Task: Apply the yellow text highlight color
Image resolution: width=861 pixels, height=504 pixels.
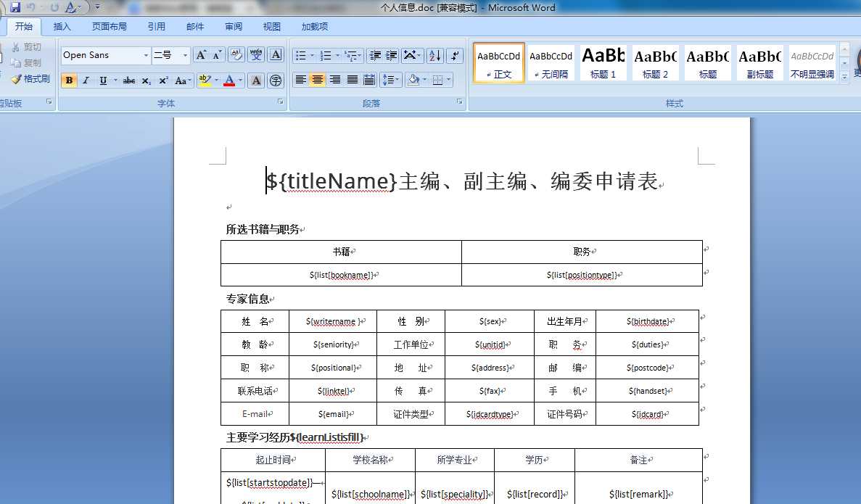Action: (x=205, y=80)
